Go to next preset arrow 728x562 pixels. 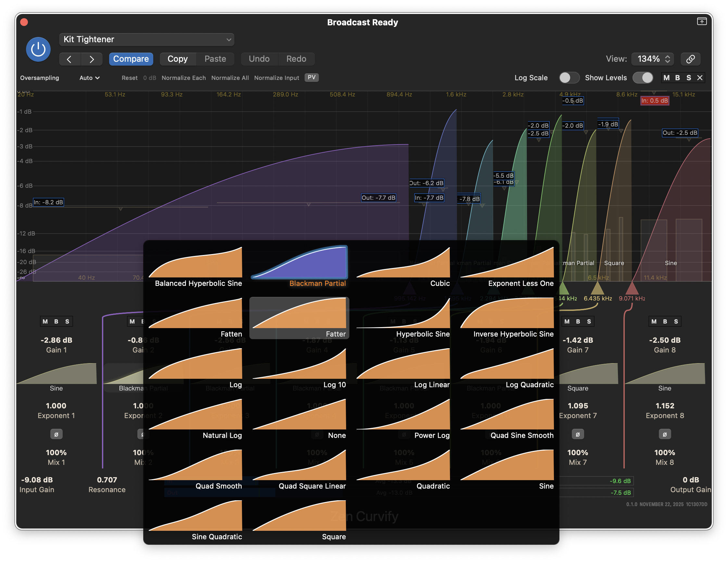92,59
